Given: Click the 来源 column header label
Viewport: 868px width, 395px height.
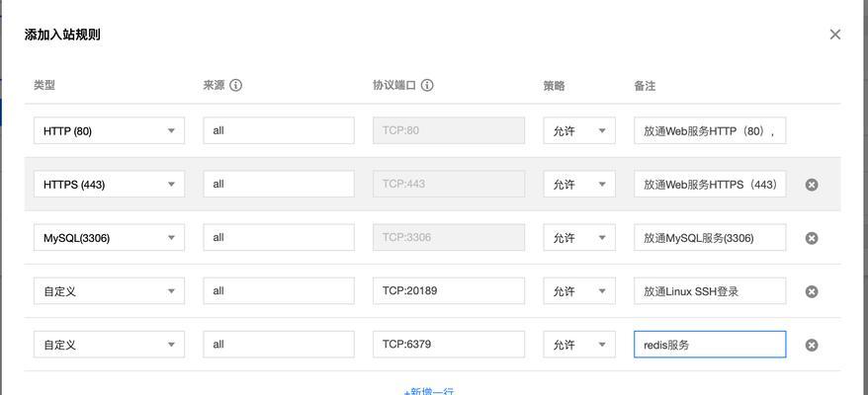Looking at the screenshot, I should 214,86.
